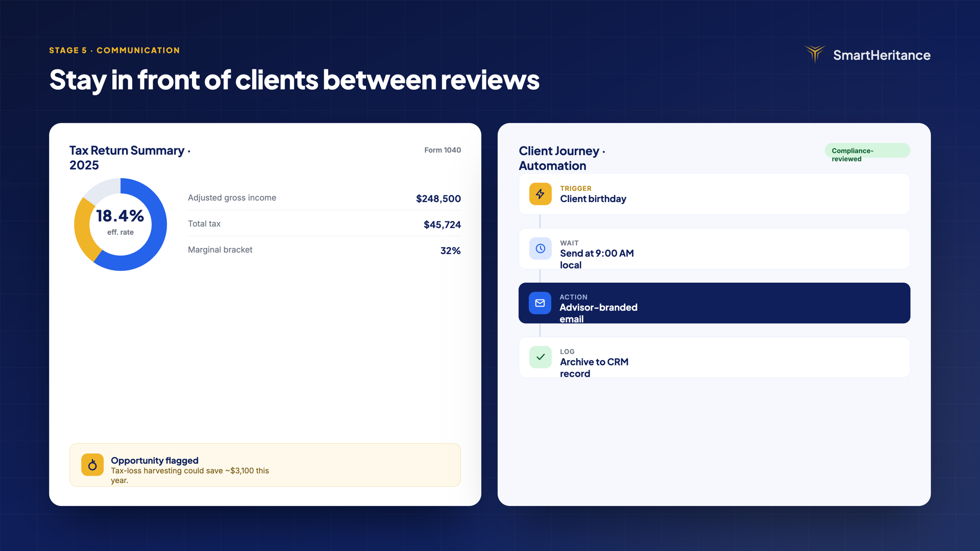Click the slide title Stay in front of clients
Screen dimensions: 980x551
[x=294, y=80]
